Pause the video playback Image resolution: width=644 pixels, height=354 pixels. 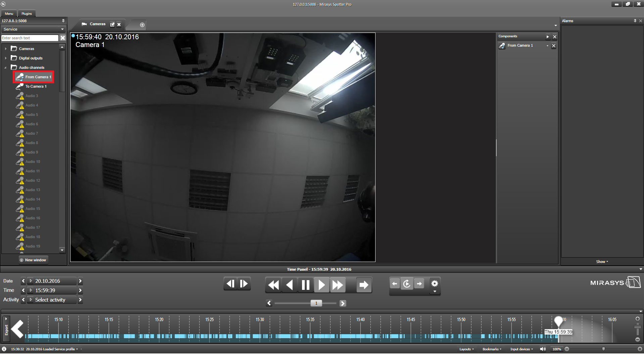point(305,285)
